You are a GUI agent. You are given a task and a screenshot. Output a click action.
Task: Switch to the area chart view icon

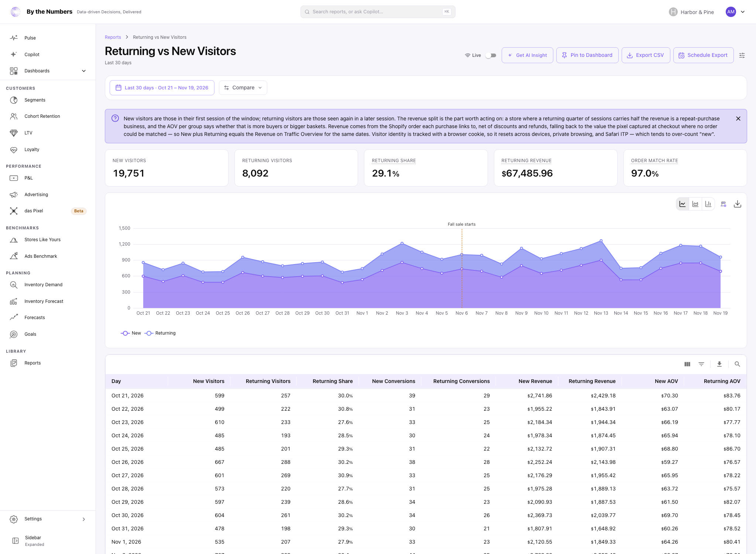(695, 204)
